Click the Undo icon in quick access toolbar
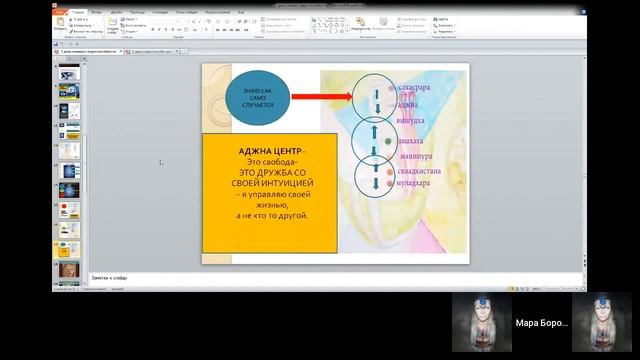This screenshot has width=640, height=360. point(62,44)
